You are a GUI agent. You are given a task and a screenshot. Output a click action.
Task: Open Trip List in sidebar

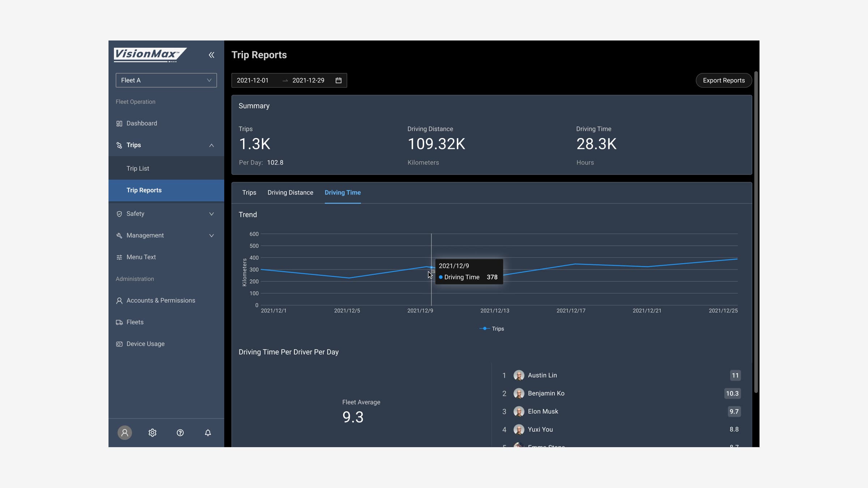pos(138,168)
